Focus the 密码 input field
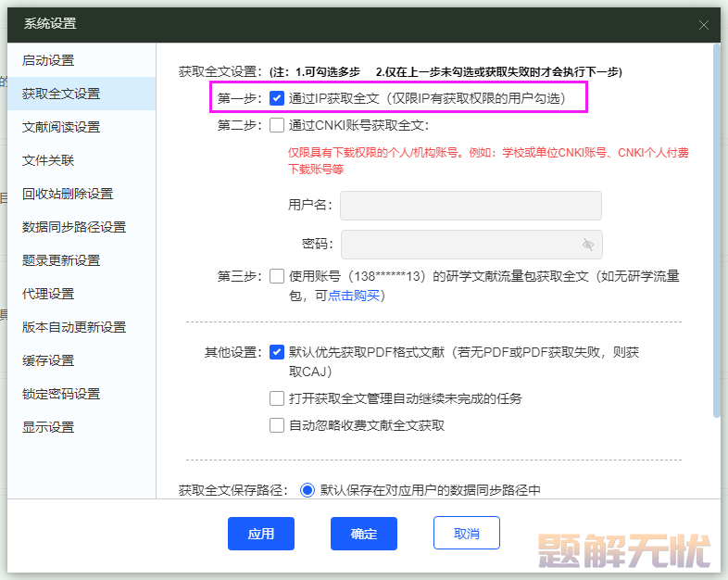The height and width of the screenshot is (580, 728). (x=471, y=245)
